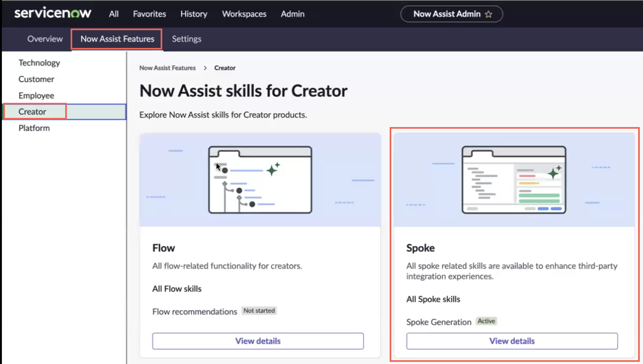Viewport: 643px width, 364px height.
Task: Open the History menu
Action: pos(194,14)
